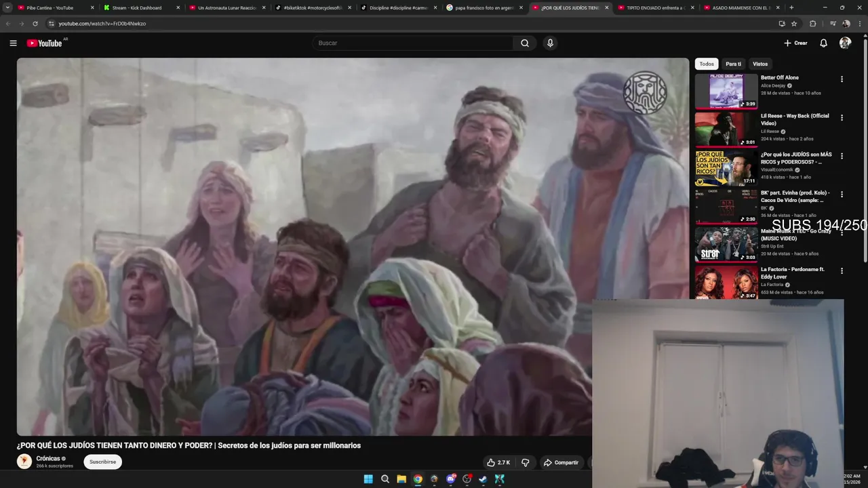868x488 pixels.
Task: Switch to ASADO MIAMENSE tab
Action: pos(741,7)
